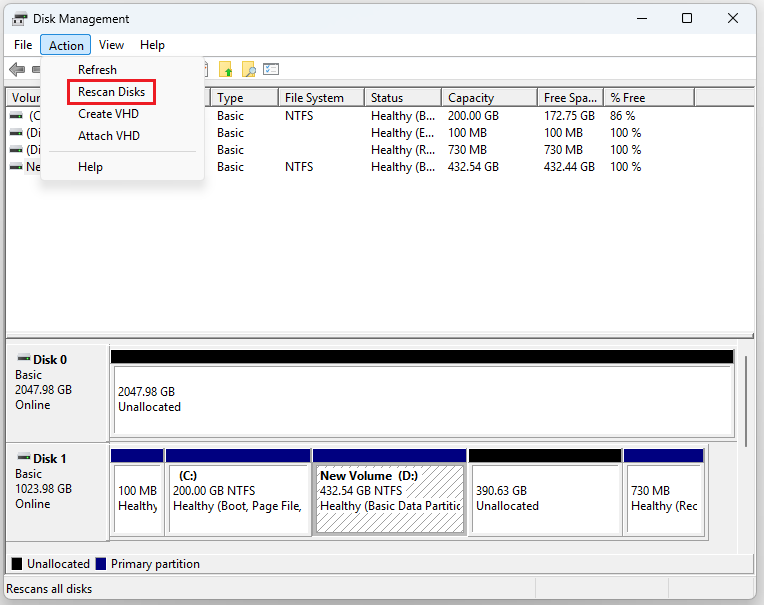Screen dimensions: 764x605
Task: Click the Disk 1 drive icon
Action: coord(24,457)
